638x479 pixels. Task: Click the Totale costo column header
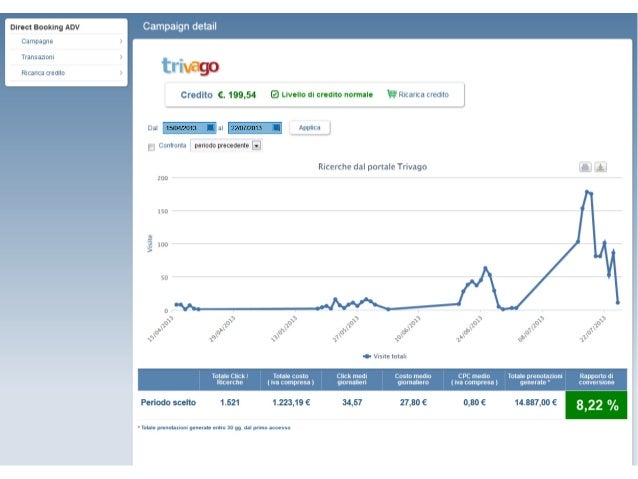point(291,379)
